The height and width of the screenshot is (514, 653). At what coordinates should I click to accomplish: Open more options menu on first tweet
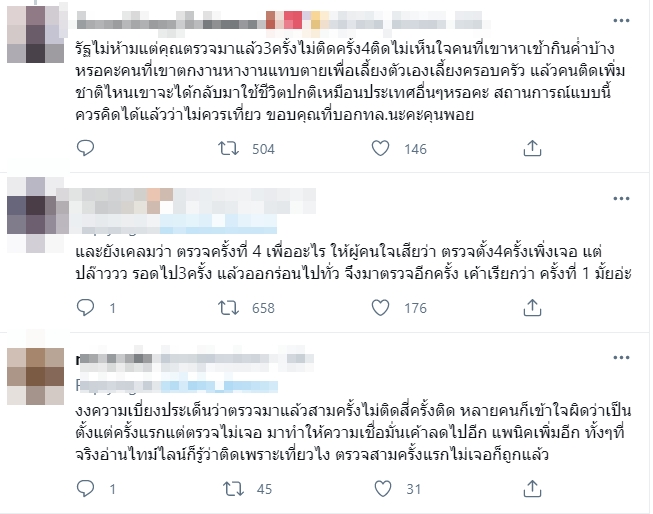coord(621,20)
